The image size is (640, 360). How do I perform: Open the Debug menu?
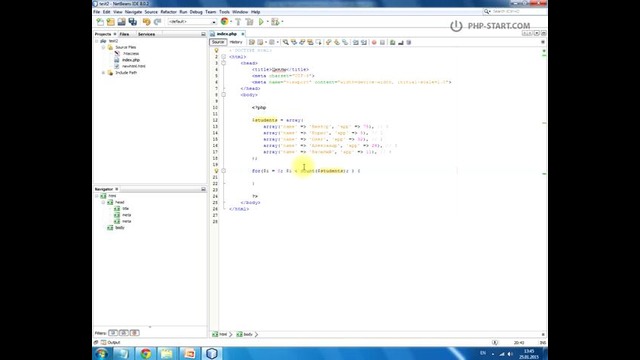[196, 12]
